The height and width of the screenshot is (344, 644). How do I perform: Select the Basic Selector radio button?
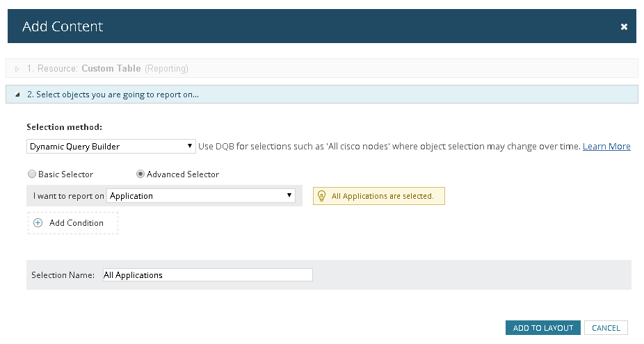point(31,174)
